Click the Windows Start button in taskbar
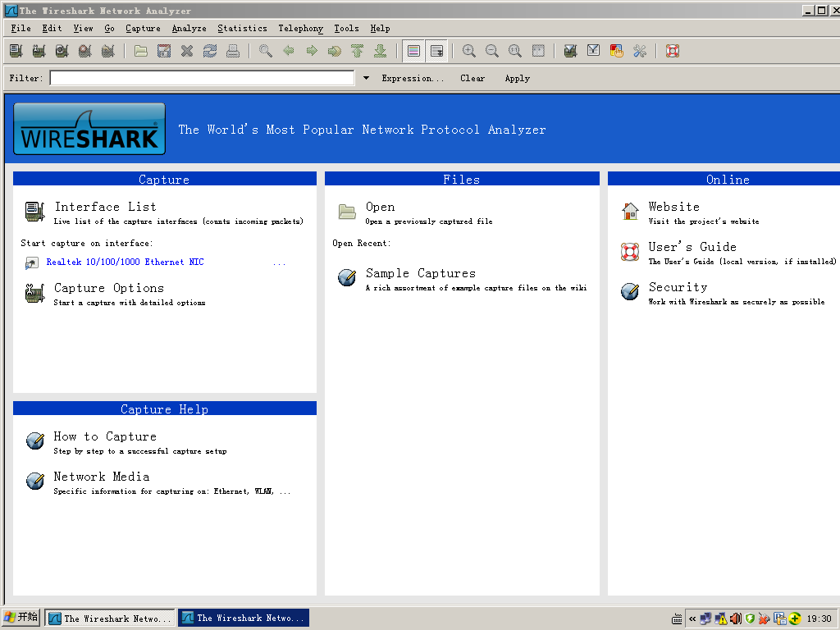 21,618
